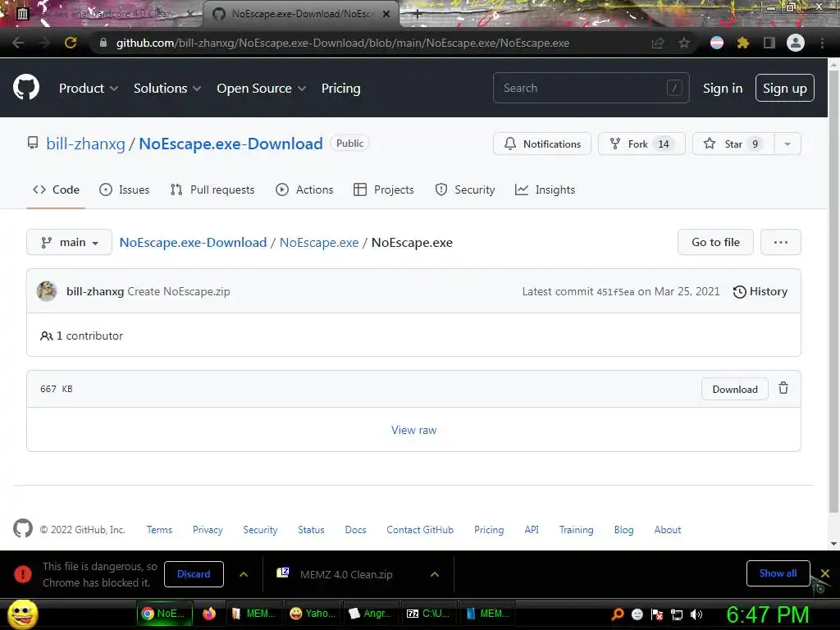Image resolution: width=840 pixels, height=630 pixels.
Task: Open the share page icon in address bar
Action: point(658,43)
